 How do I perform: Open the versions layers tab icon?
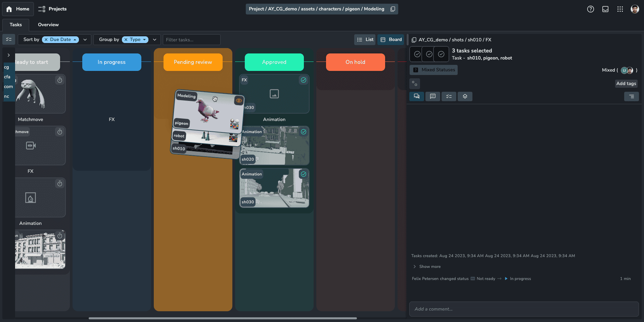465,96
